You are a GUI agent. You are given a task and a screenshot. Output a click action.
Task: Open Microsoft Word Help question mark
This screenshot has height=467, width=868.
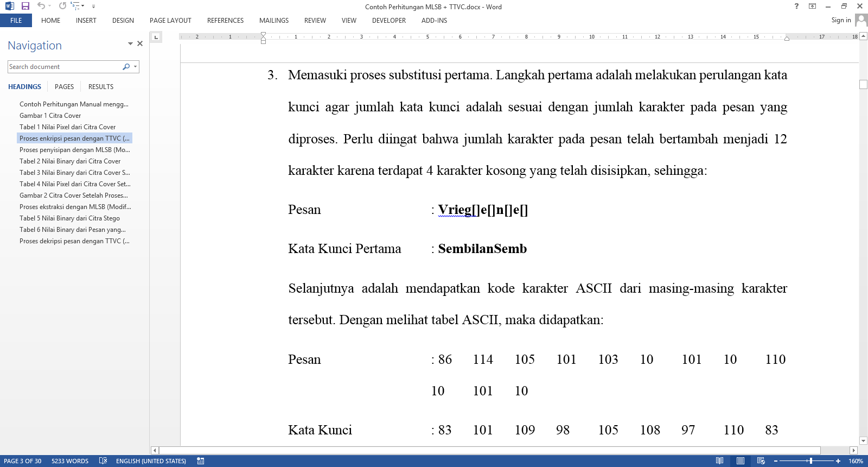tap(796, 7)
